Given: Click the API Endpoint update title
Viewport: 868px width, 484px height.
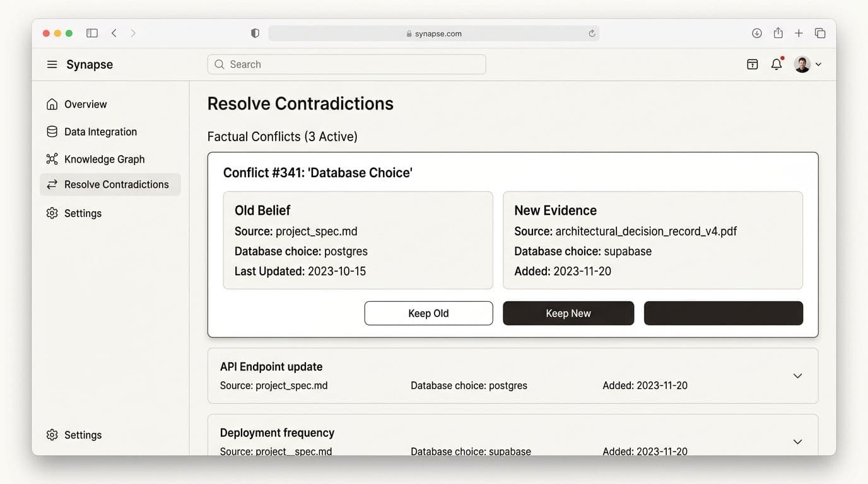Looking at the screenshot, I should (x=271, y=367).
